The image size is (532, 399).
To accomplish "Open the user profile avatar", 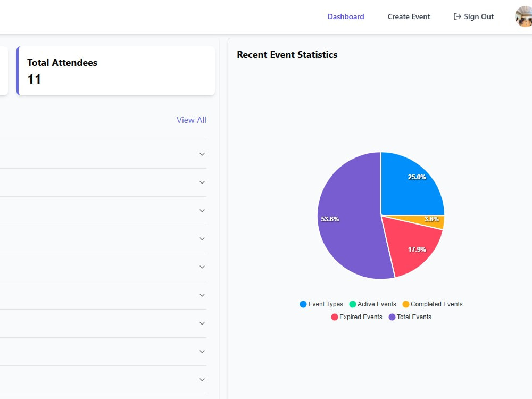I will [x=523, y=16].
